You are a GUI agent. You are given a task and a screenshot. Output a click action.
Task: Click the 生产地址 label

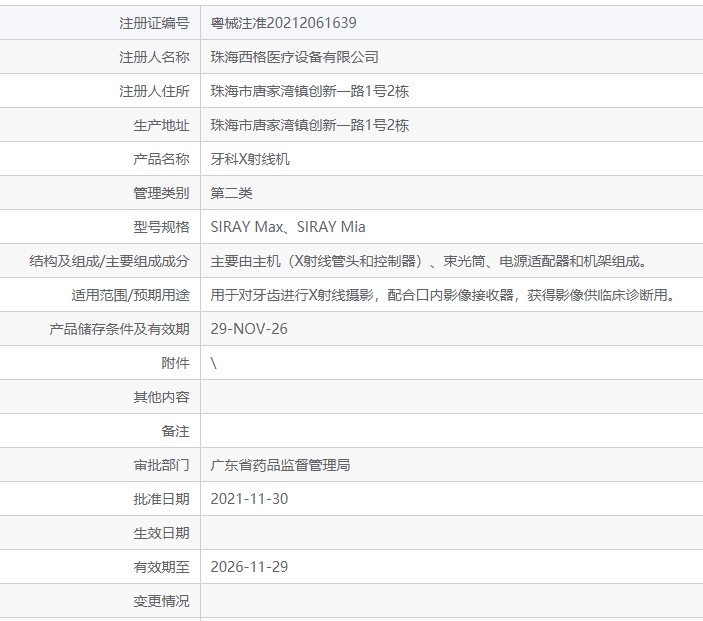161,125
